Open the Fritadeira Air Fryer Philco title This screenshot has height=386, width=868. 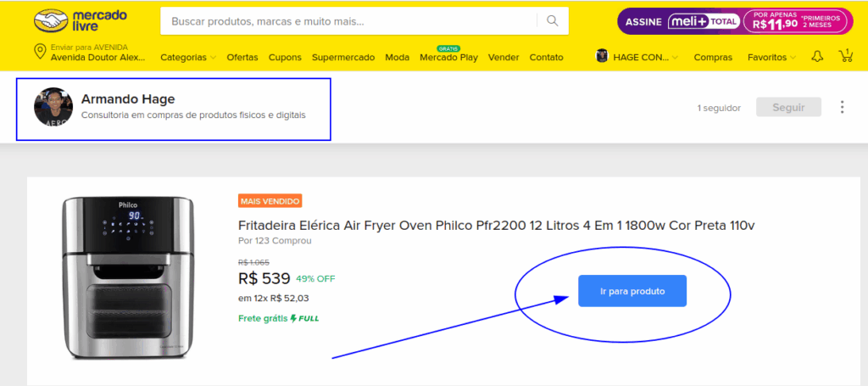497,226
